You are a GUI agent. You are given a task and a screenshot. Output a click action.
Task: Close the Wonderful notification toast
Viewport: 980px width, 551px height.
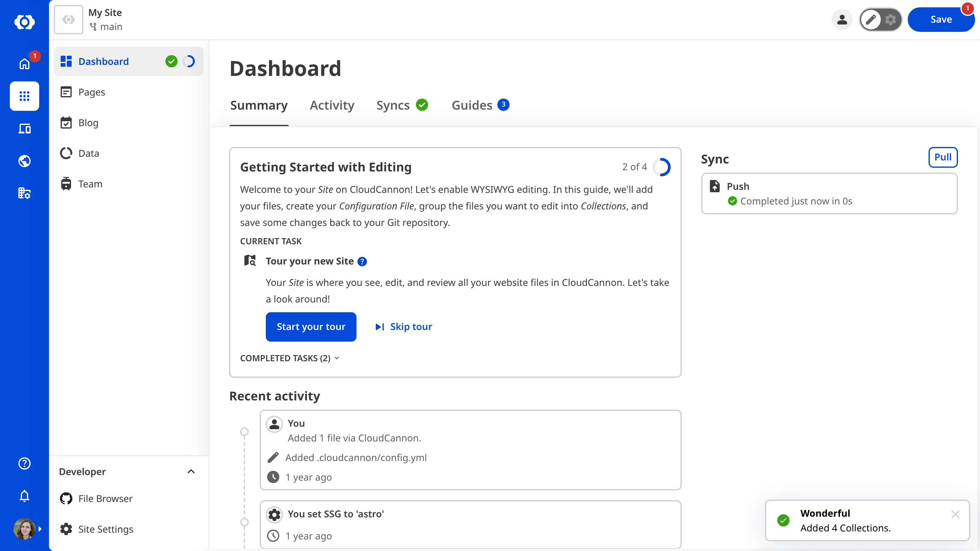click(x=955, y=514)
